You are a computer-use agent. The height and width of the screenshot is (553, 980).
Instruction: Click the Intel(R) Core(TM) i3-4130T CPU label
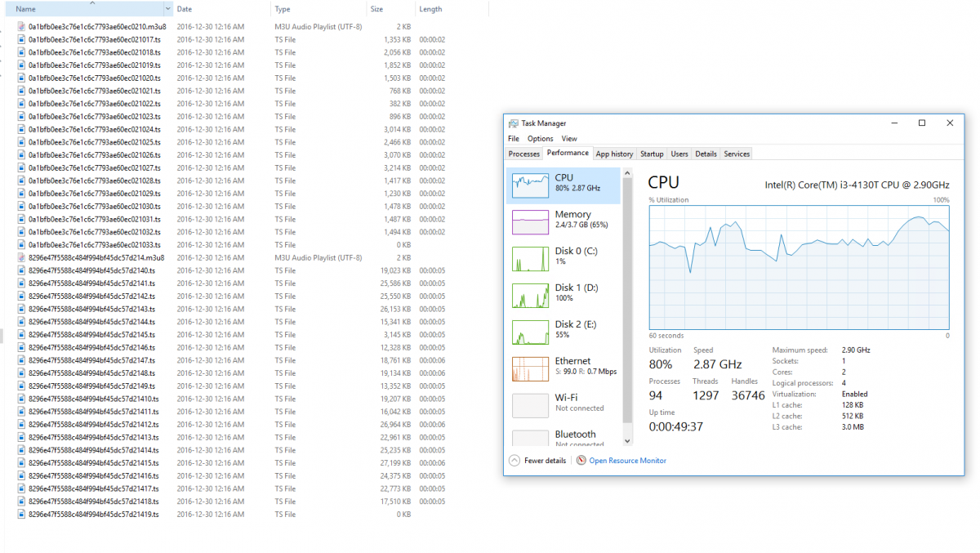[x=857, y=185]
